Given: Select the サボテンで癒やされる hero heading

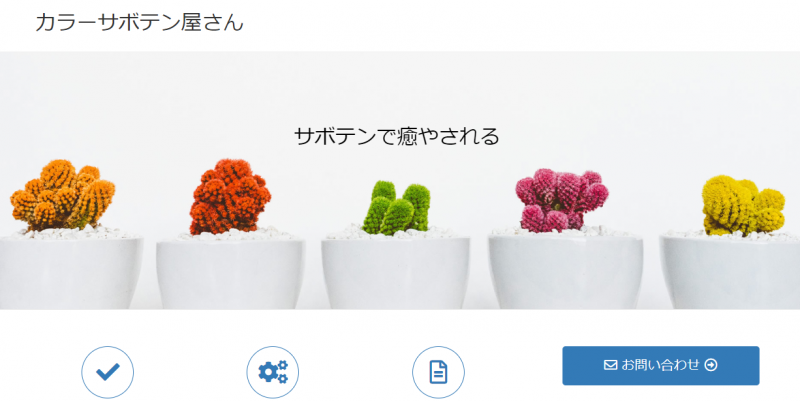Looking at the screenshot, I should pos(397,136).
